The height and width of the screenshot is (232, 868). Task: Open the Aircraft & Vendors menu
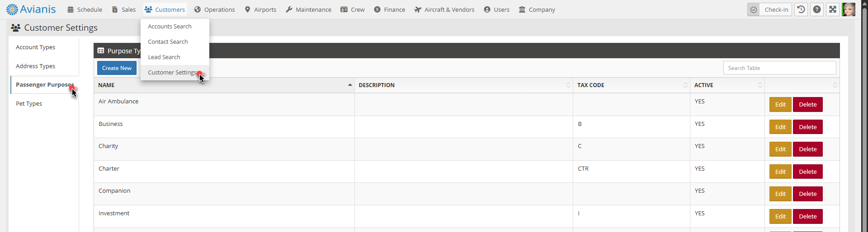[x=444, y=9]
